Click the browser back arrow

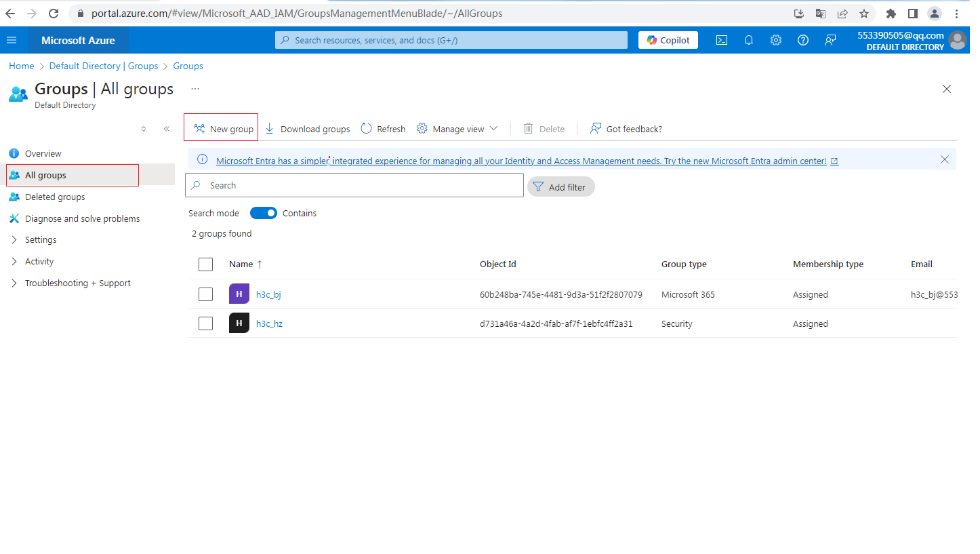(12, 13)
